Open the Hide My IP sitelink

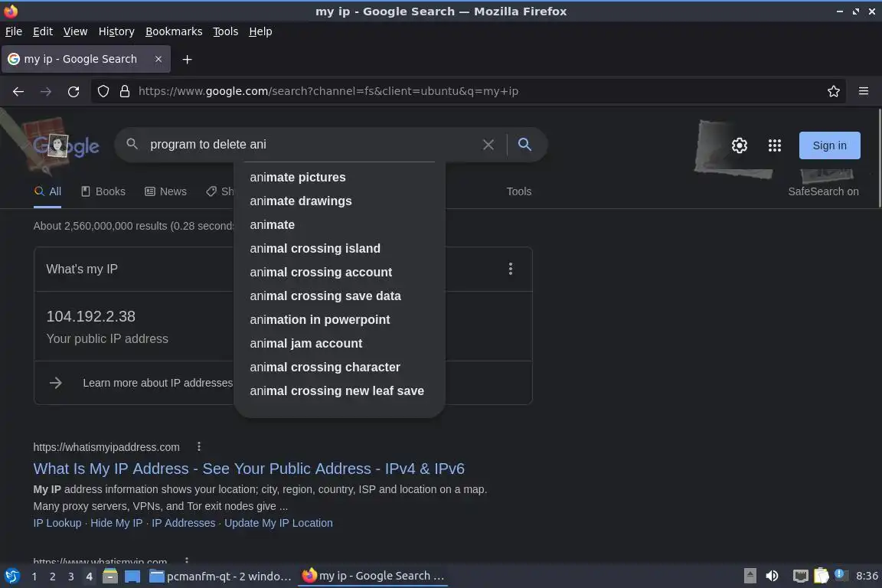(116, 523)
